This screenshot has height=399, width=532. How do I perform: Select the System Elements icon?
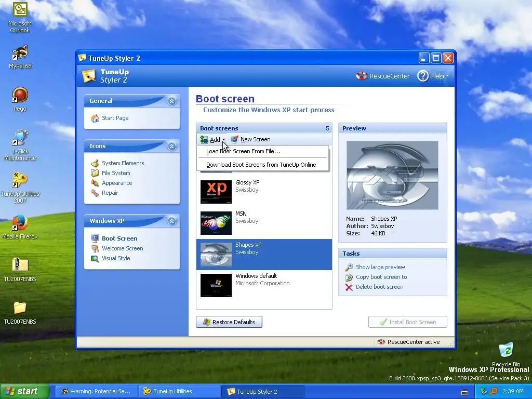click(95, 163)
